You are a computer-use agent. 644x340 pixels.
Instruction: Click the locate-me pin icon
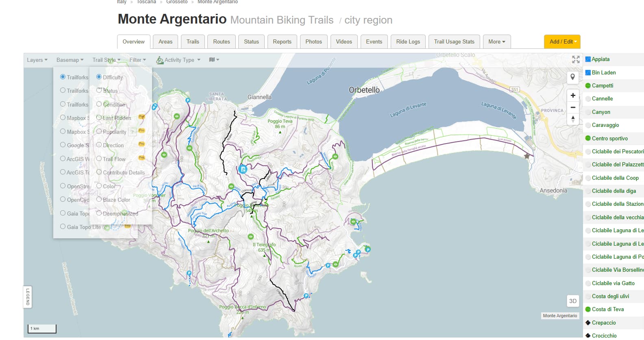(x=572, y=77)
